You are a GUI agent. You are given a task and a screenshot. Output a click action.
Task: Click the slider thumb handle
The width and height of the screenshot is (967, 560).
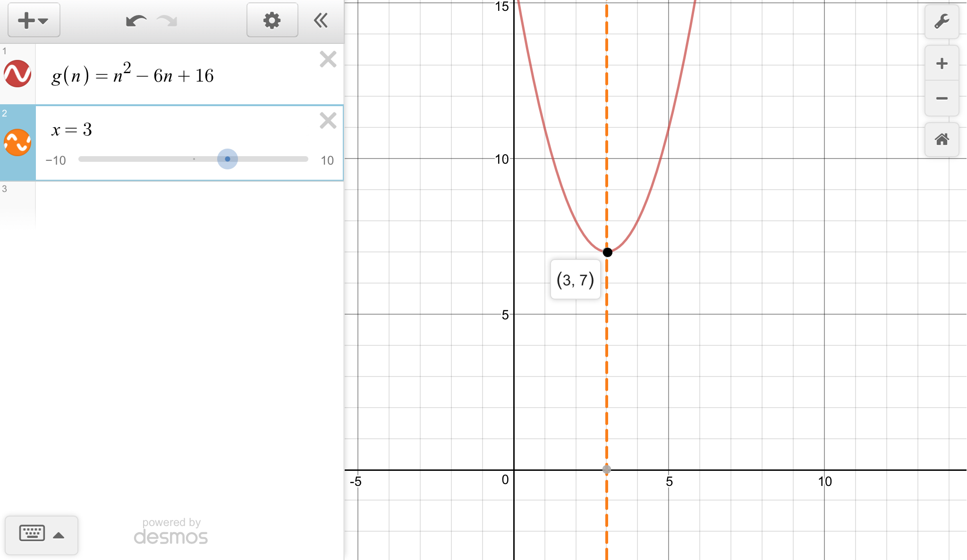[228, 159]
